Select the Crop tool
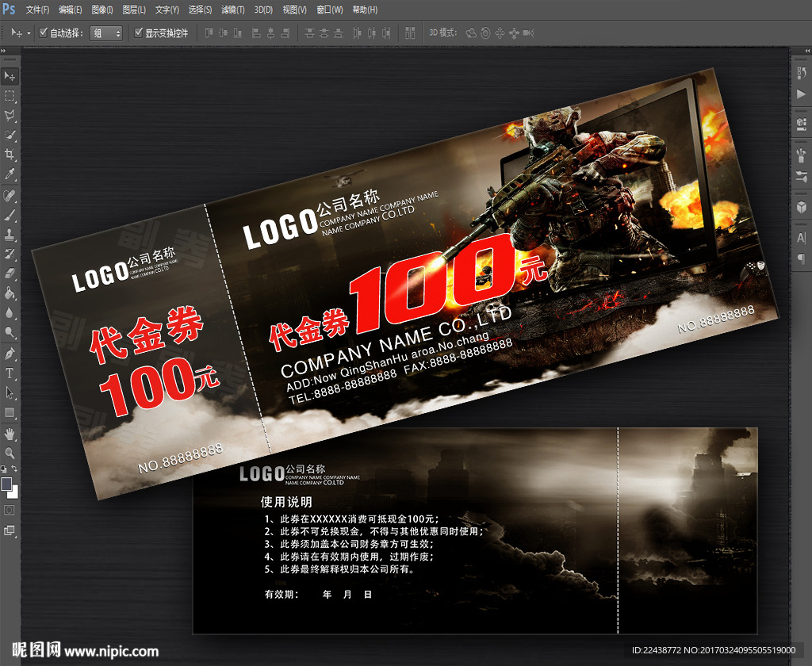 click(x=10, y=155)
